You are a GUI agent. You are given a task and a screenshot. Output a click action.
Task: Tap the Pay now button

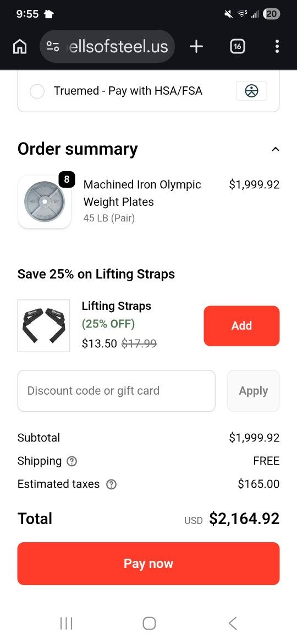coord(148,564)
